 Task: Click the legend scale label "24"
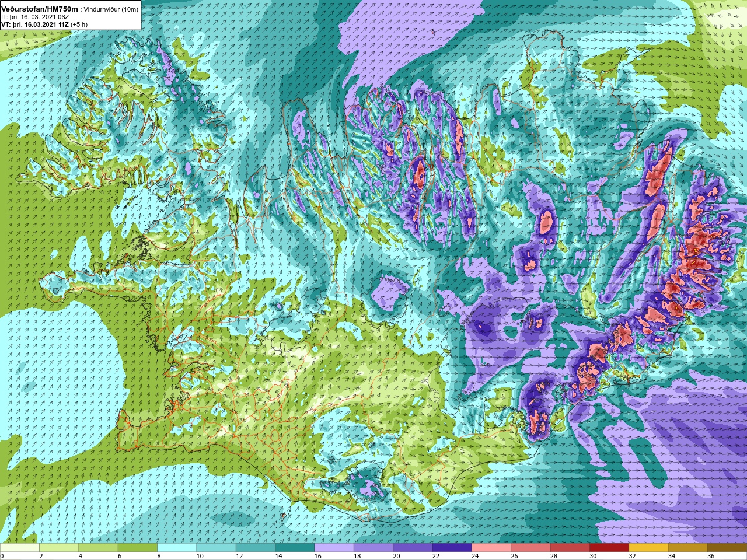pos(475,556)
